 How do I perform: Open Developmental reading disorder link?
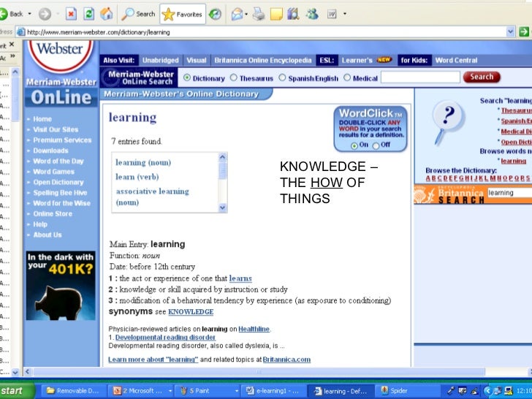click(x=165, y=338)
